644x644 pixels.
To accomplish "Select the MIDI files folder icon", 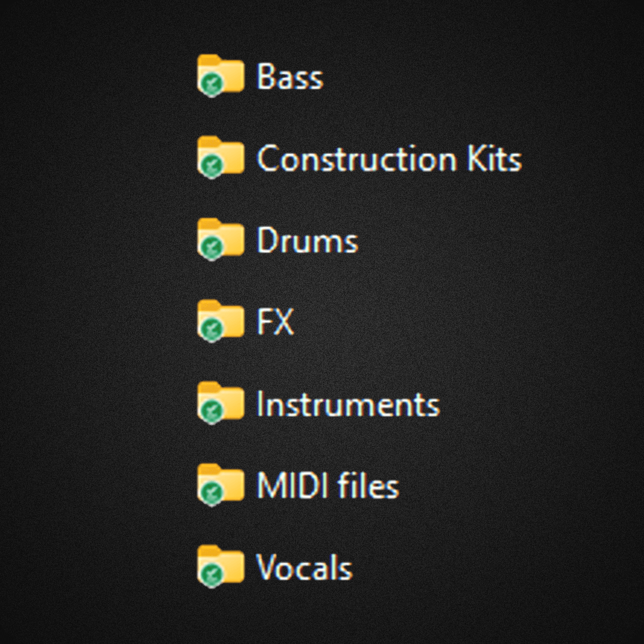I will point(221,484).
